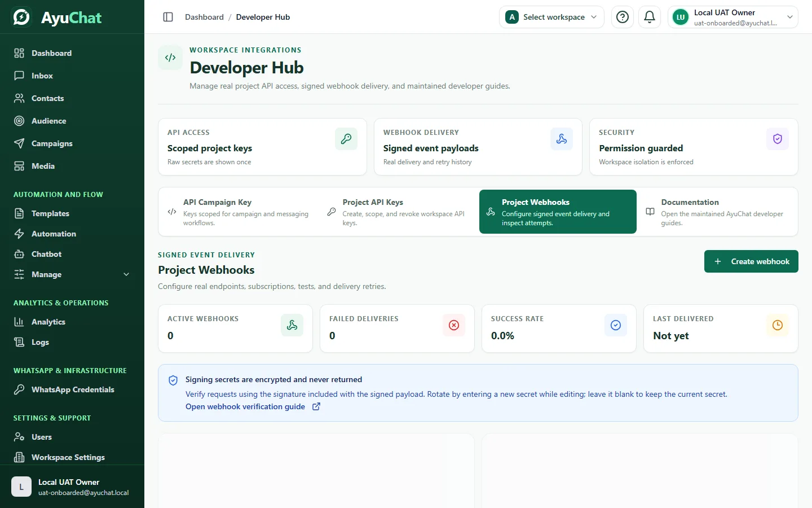Click the AyuChat brand name
The width and height of the screenshot is (812, 508).
coord(71,17)
